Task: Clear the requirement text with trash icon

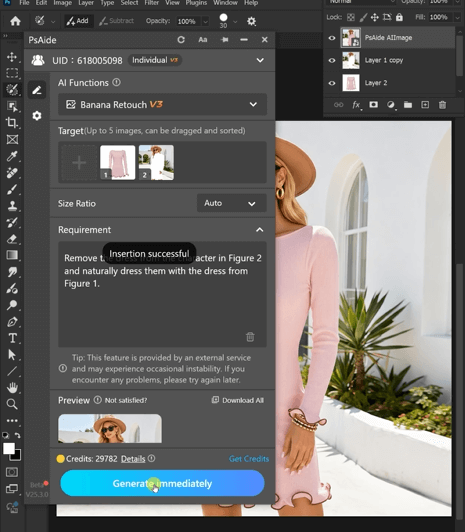Action: tap(250, 337)
